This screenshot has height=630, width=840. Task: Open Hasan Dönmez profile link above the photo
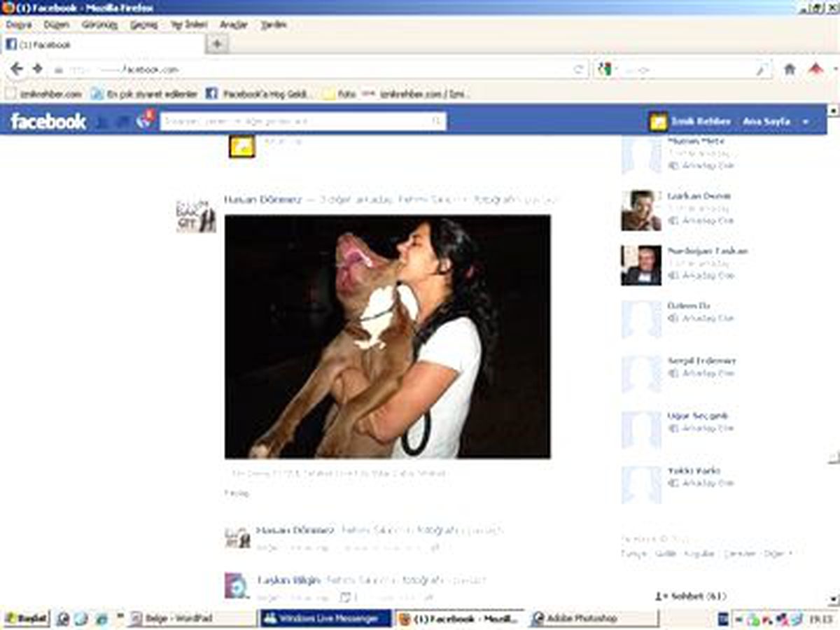(x=262, y=199)
